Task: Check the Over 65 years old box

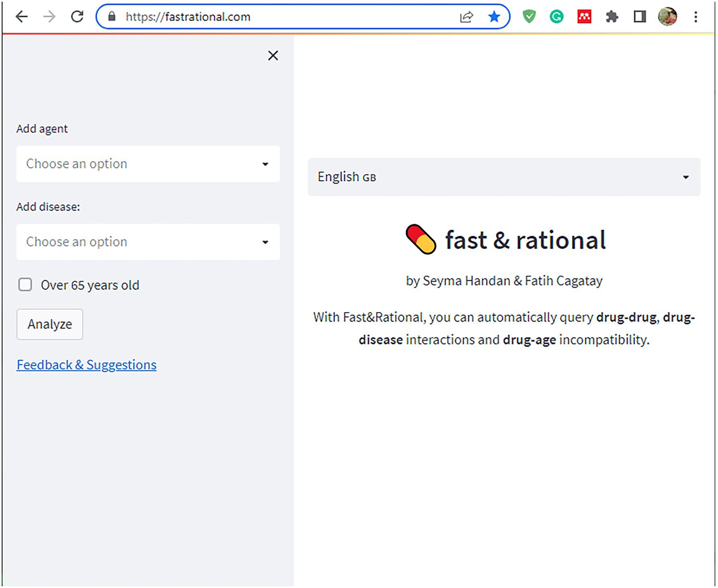Action: [25, 284]
